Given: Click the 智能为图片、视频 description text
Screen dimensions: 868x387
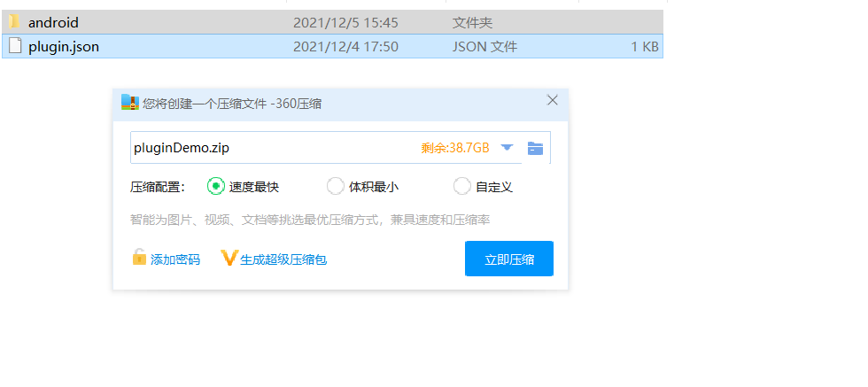Looking at the screenshot, I should 310,220.
